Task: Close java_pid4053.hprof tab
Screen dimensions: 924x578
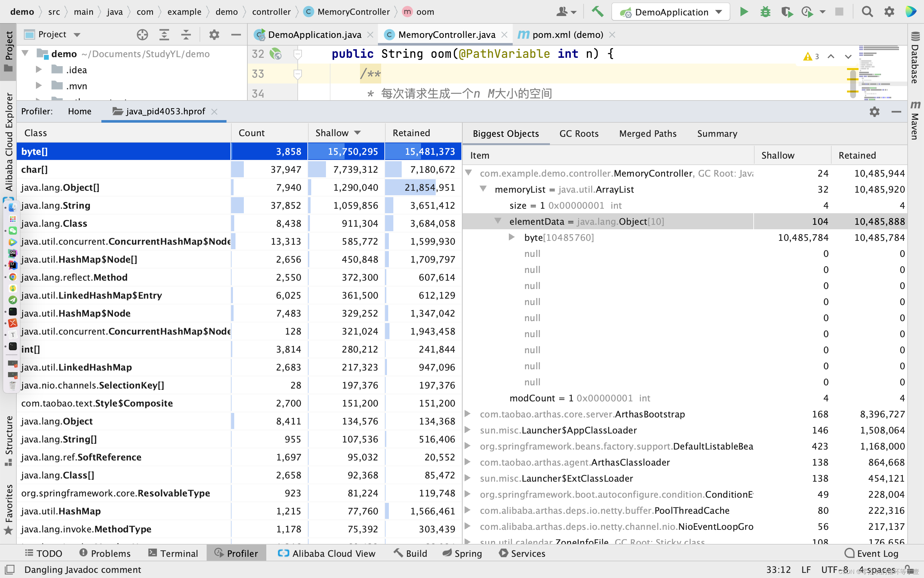Action: tap(214, 112)
